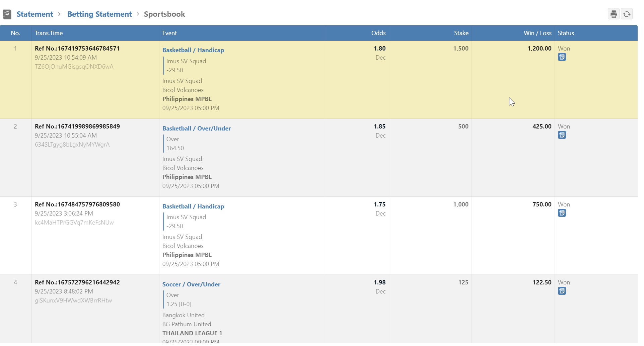Open Soccer / Over/Under event link
Image resolution: width=644 pixels, height=346 pixels.
point(191,284)
